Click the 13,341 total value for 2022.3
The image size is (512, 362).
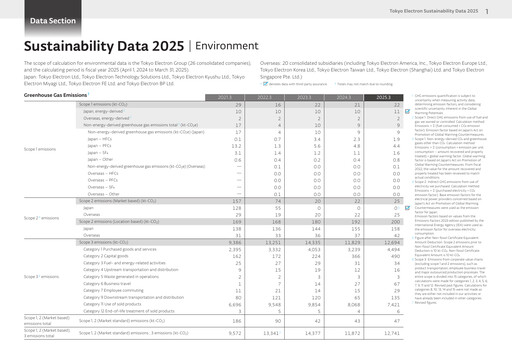pos(271,333)
